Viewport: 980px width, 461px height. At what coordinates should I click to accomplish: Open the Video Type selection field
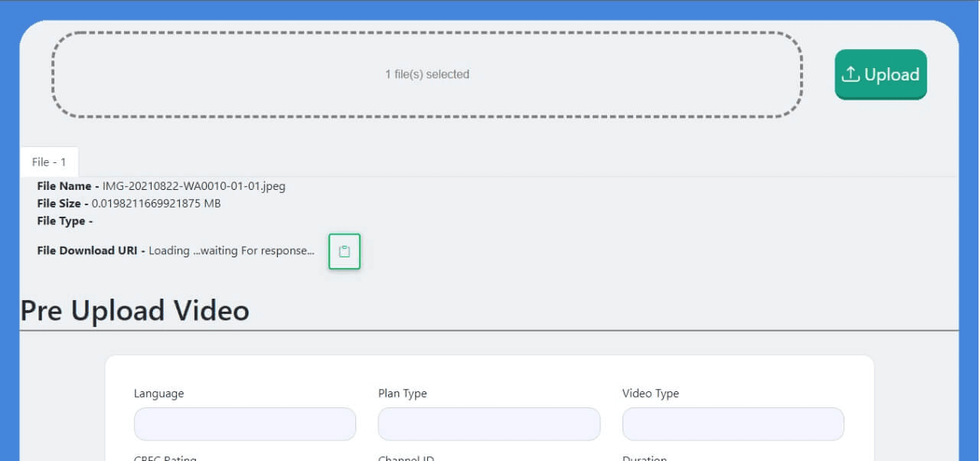(x=732, y=423)
